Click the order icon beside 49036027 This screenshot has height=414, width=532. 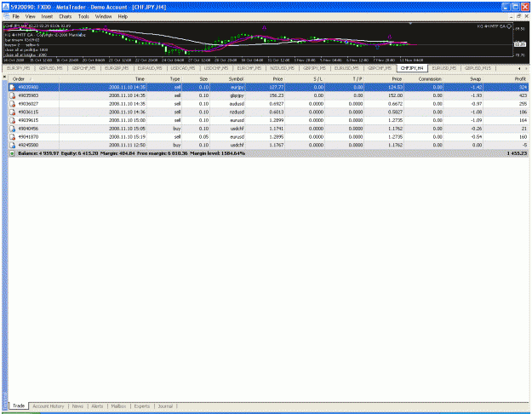click(12, 104)
